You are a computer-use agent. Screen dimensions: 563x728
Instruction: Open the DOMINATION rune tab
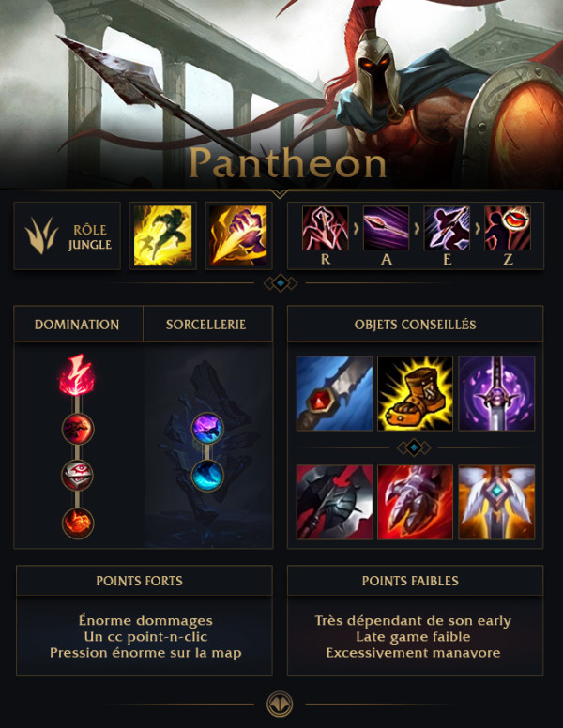78,324
